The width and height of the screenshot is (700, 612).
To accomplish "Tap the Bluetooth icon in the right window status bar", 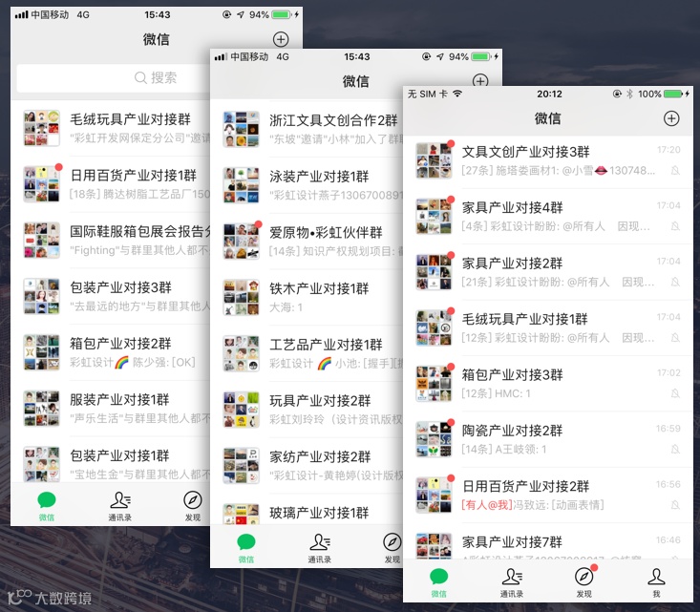I will click(629, 94).
